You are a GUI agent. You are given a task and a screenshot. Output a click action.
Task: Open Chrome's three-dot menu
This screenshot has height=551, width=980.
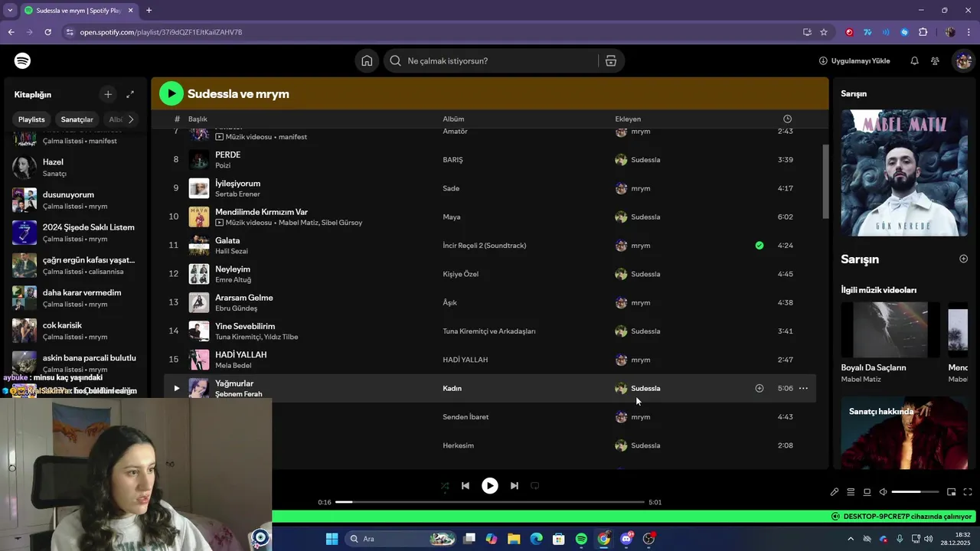969,32
